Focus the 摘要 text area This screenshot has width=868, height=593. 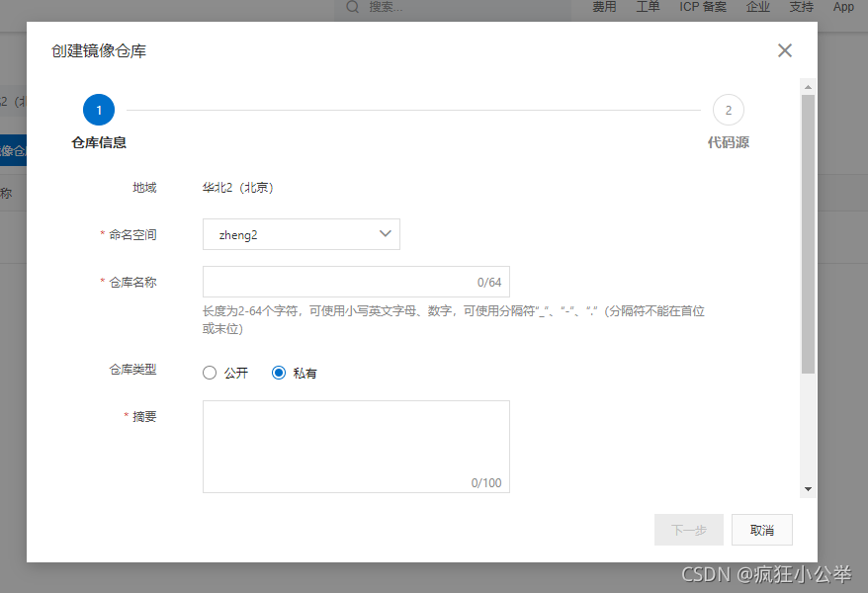[x=356, y=447]
